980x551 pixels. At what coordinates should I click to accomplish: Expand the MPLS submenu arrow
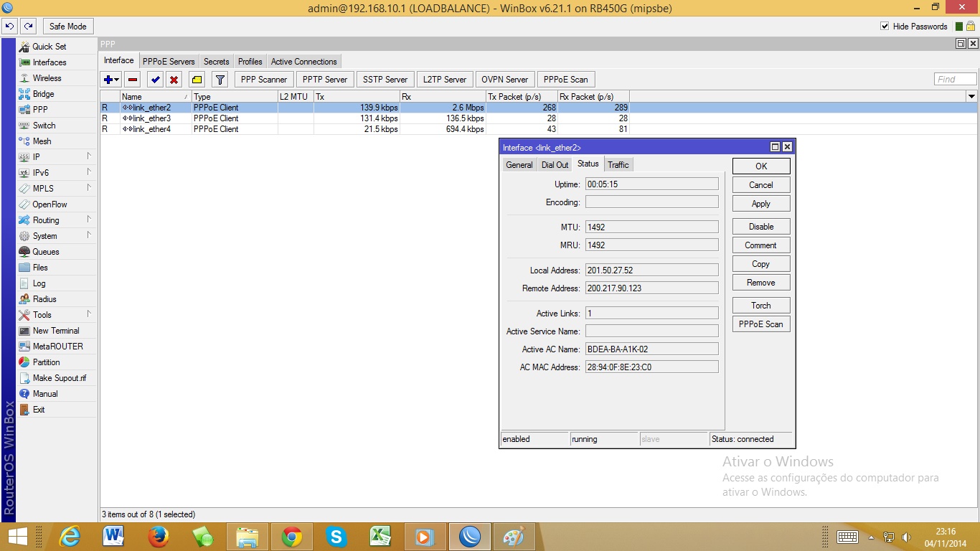click(x=90, y=188)
